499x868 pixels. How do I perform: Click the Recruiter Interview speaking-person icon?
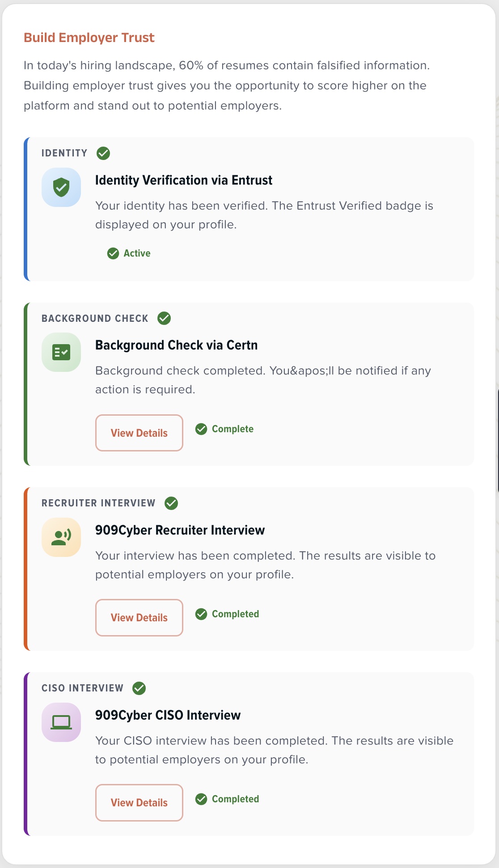(61, 537)
